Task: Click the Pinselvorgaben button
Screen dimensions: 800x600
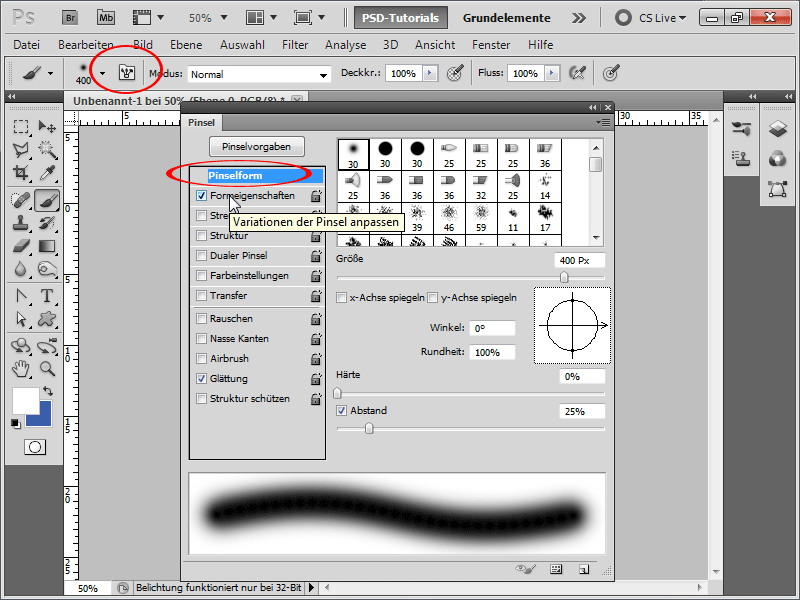Action: (257, 146)
